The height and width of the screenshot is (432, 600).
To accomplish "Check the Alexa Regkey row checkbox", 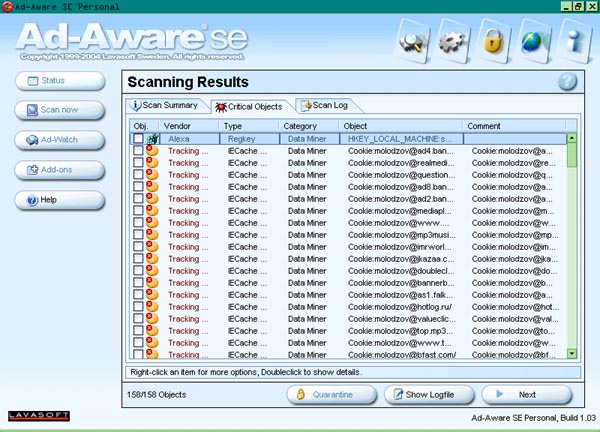I will pyautogui.click(x=138, y=139).
